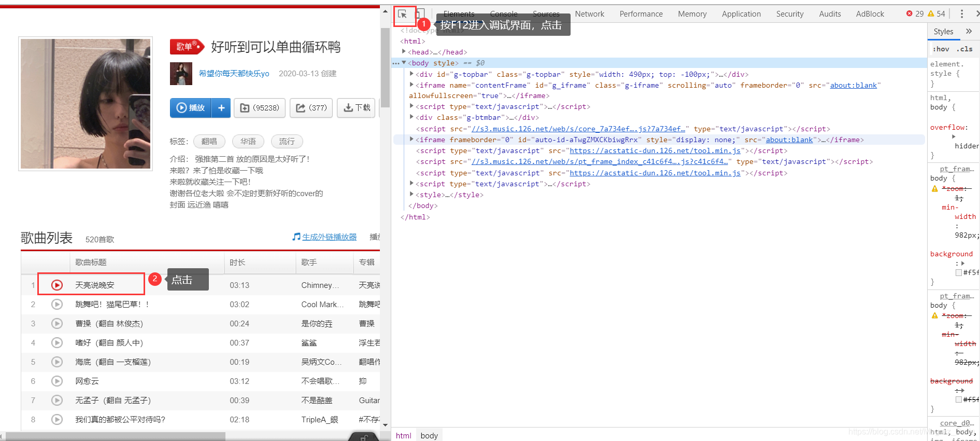
Task: Click the 流行 tag
Action: click(x=287, y=141)
